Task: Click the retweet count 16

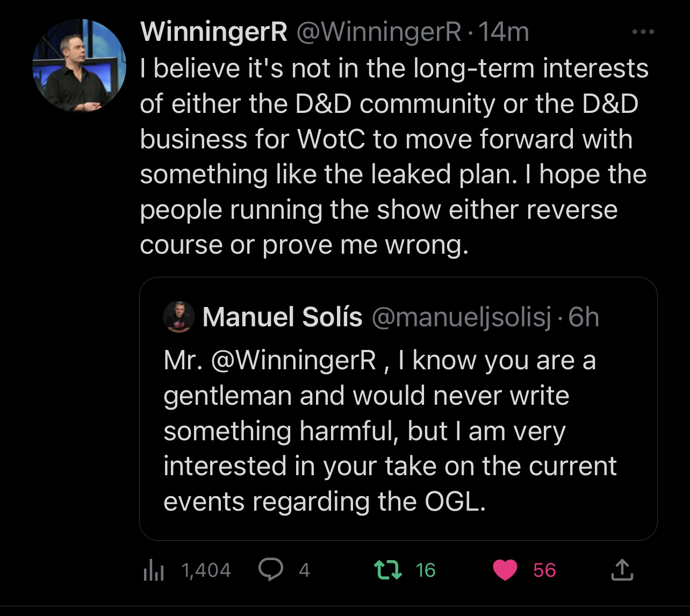Action: coord(426,570)
